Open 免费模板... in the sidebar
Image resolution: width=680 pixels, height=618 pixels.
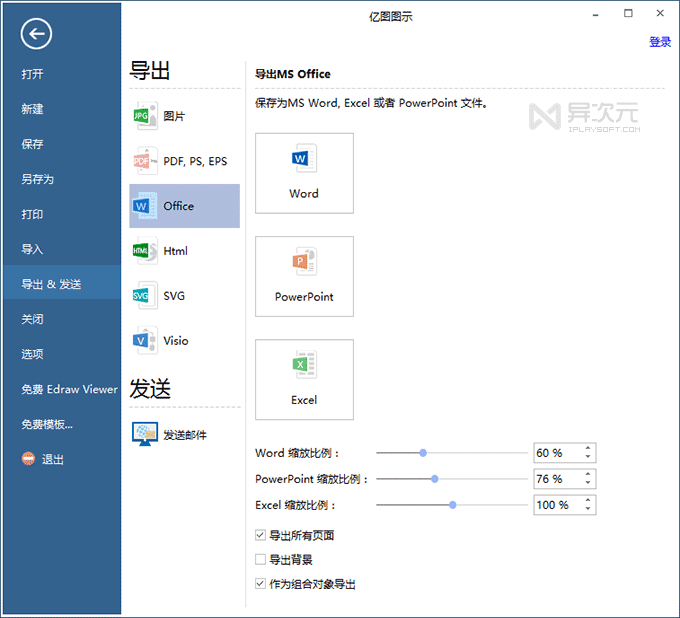[x=47, y=424]
